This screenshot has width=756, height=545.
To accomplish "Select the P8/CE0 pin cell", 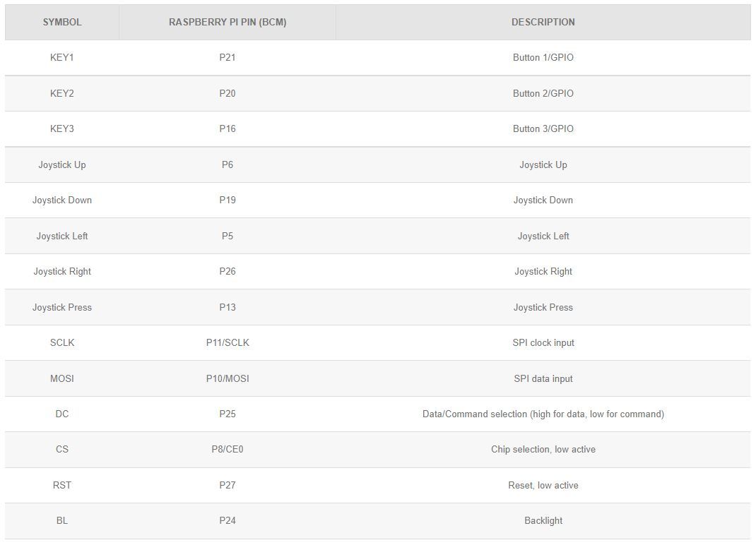I will click(228, 450).
